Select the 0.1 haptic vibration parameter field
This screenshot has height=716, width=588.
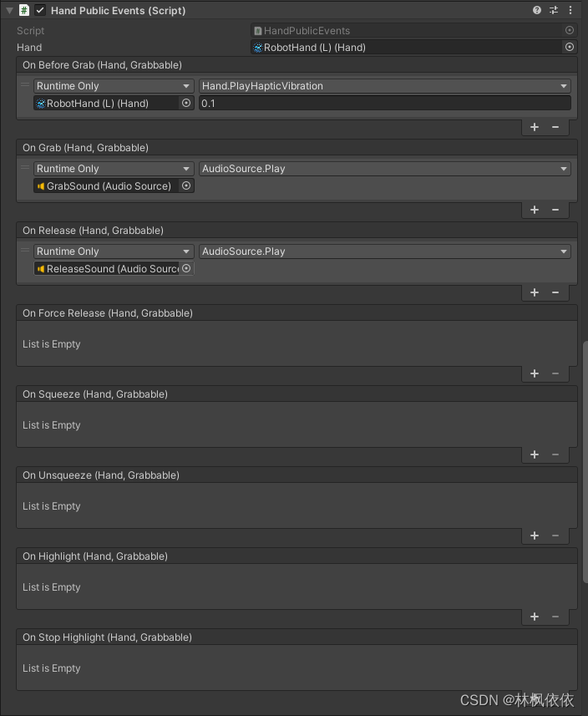383,102
